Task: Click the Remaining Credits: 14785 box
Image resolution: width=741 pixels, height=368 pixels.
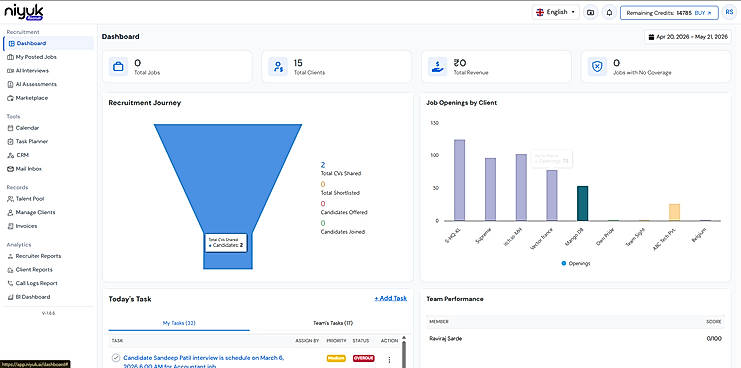Action: click(669, 13)
